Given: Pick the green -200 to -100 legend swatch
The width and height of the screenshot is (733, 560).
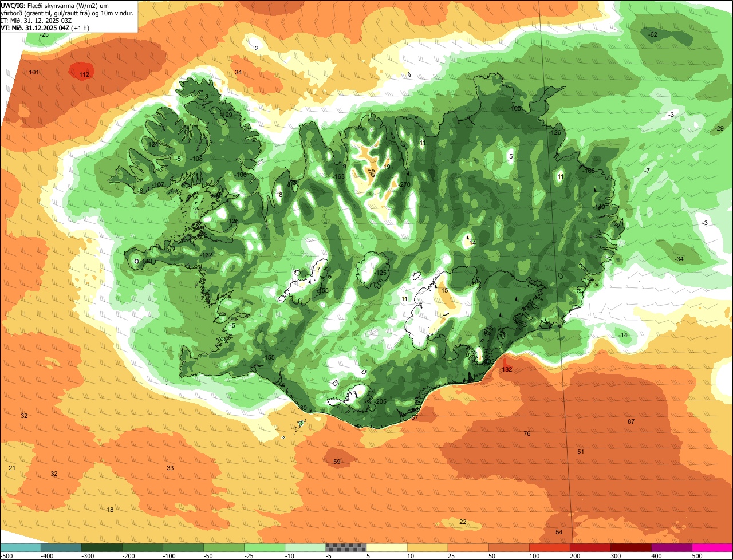Looking at the screenshot, I should click(143, 547).
